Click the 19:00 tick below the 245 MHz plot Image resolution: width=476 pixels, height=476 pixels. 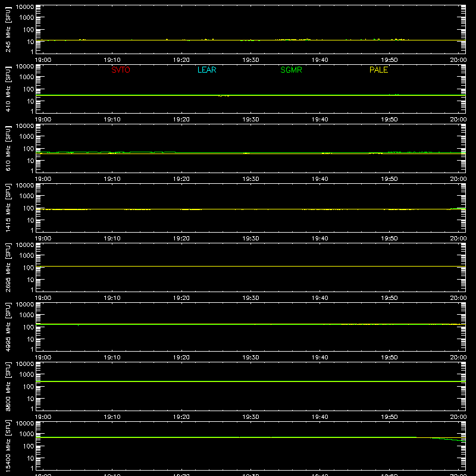(43, 60)
